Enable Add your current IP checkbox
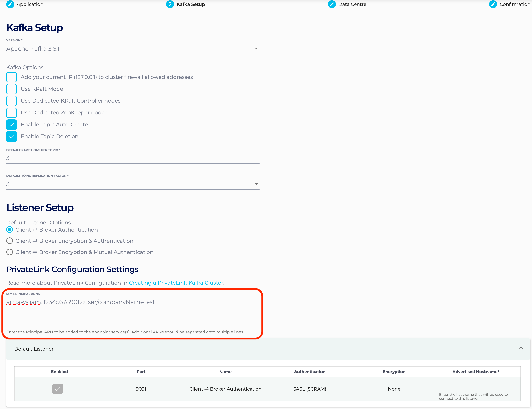Image resolution: width=532 pixels, height=409 pixels. [x=11, y=77]
